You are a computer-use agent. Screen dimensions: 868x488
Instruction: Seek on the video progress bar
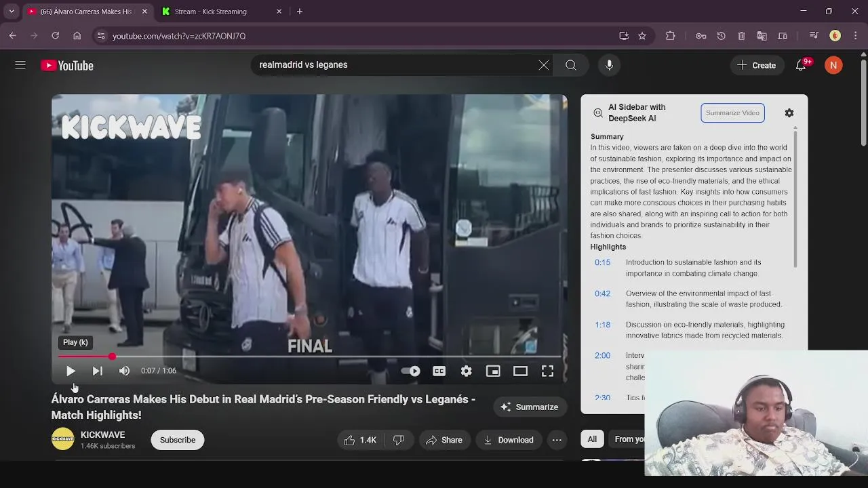click(x=309, y=356)
